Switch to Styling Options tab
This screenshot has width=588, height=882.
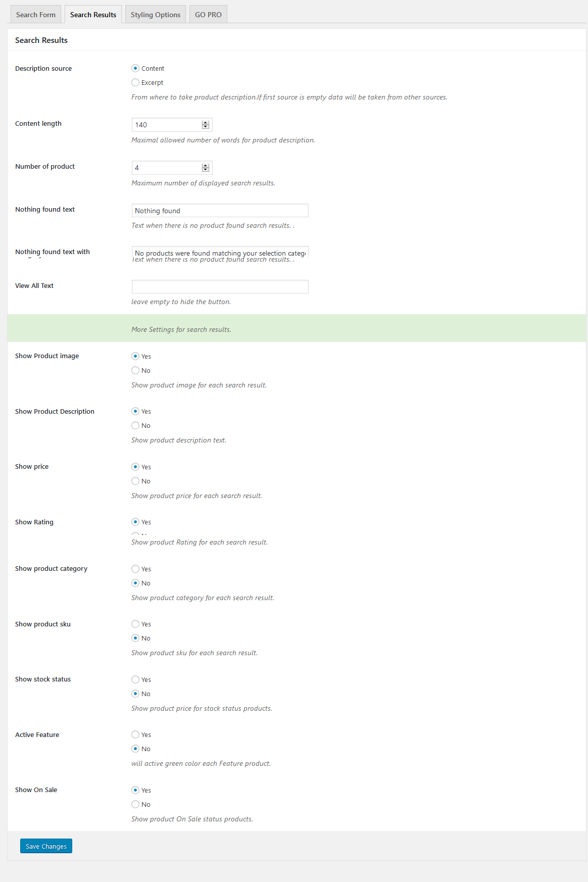(x=155, y=15)
